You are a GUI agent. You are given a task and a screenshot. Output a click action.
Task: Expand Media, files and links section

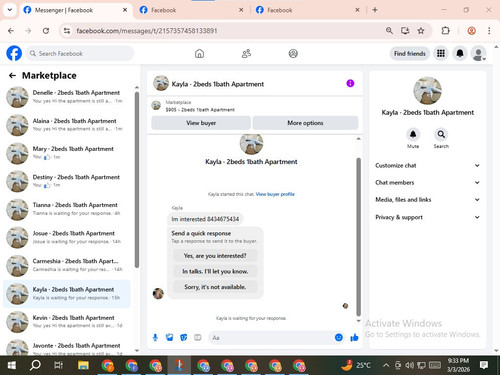point(428,200)
